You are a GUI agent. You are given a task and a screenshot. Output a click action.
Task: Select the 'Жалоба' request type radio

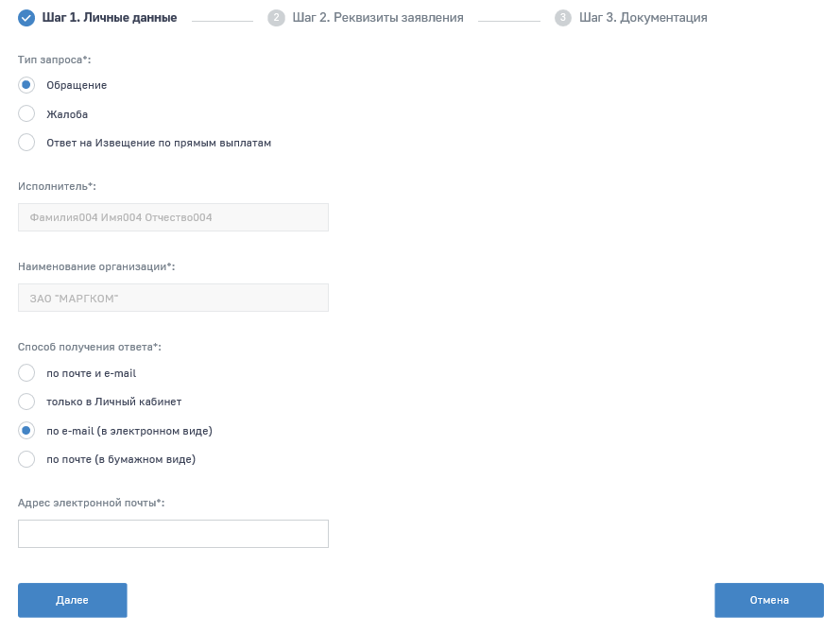coord(26,114)
